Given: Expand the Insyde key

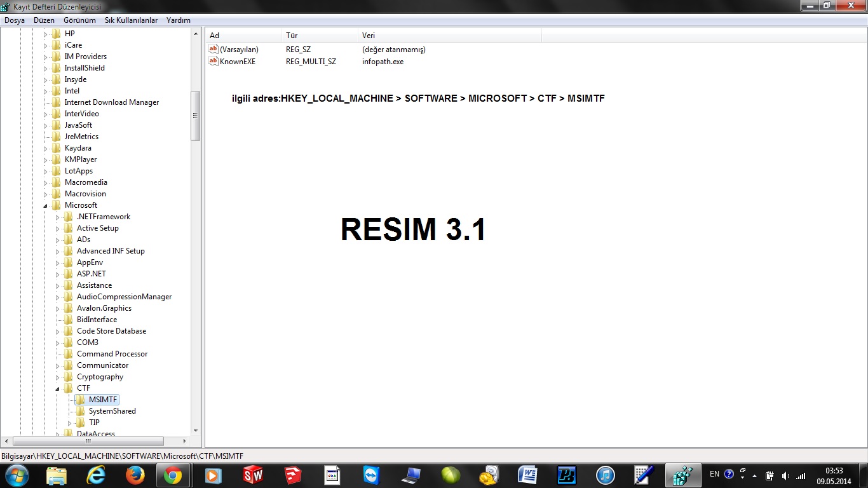Looking at the screenshot, I should pos(45,79).
